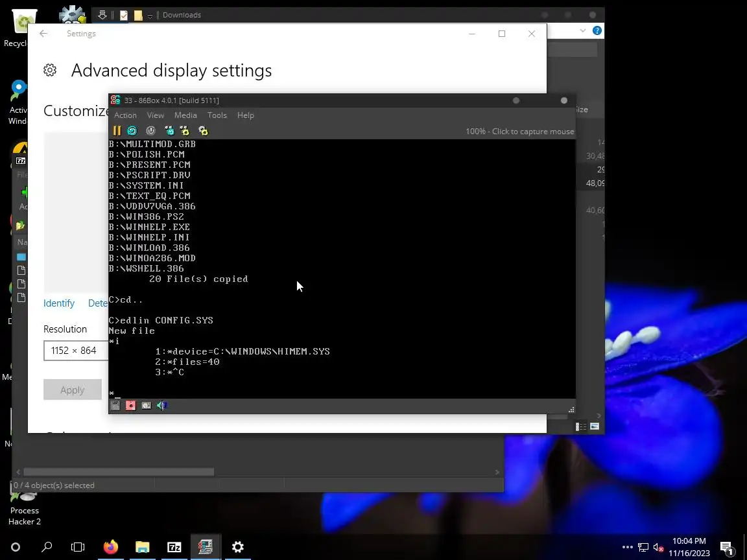Open the Media menu in 86Box

(x=185, y=115)
